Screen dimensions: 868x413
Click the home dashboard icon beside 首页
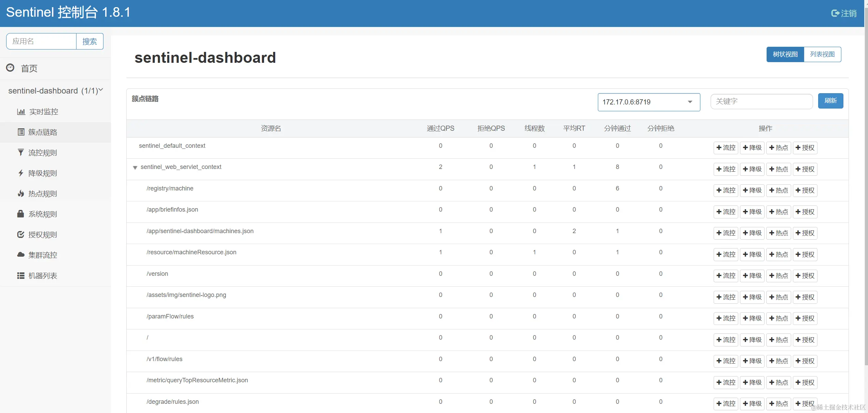(10, 68)
